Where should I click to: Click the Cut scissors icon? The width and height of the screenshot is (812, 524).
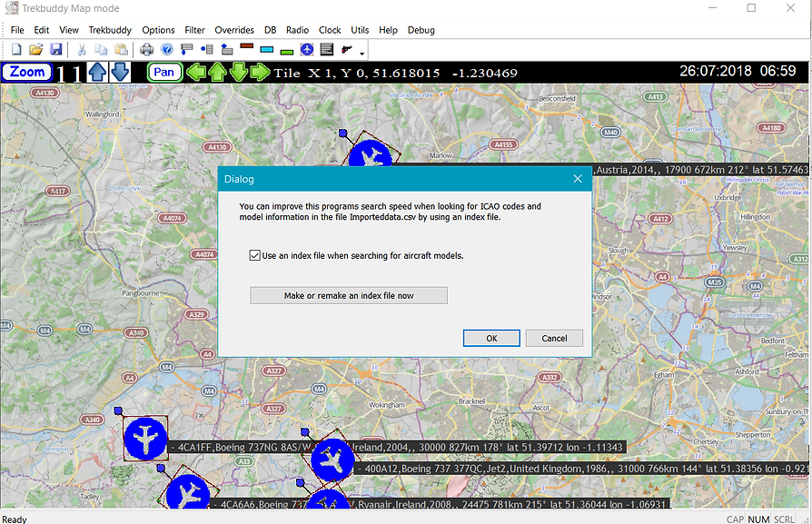coord(82,50)
